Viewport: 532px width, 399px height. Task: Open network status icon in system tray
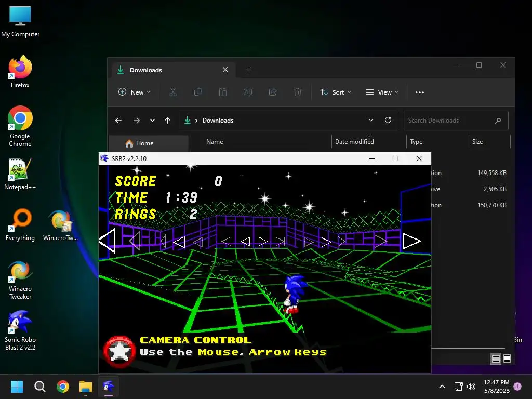(x=458, y=387)
